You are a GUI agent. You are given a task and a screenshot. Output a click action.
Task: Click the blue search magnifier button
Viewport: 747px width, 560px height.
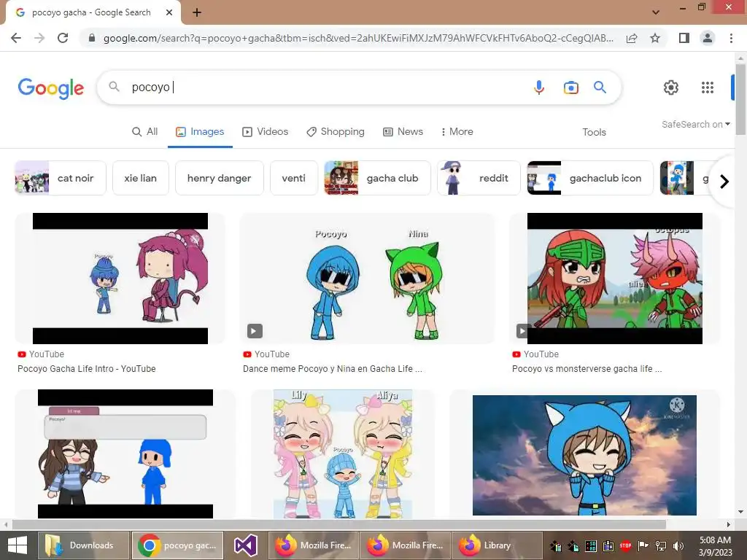(x=600, y=87)
